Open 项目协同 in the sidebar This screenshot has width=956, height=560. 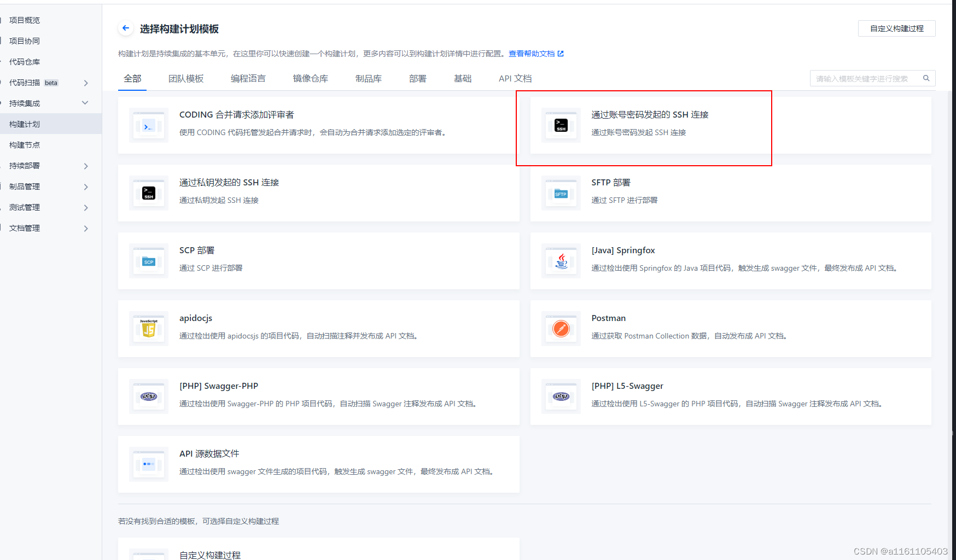(25, 41)
